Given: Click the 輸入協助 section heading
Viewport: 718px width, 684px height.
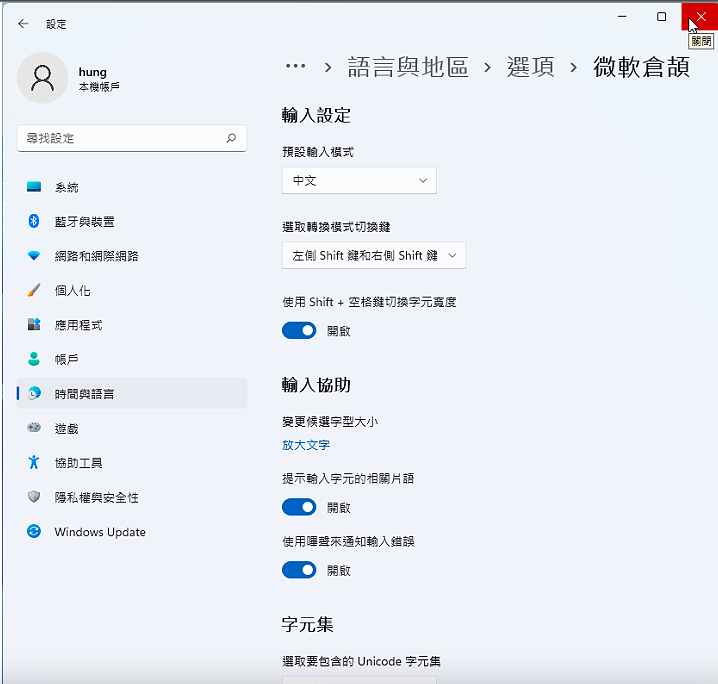Looking at the screenshot, I should (x=316, y=385).
